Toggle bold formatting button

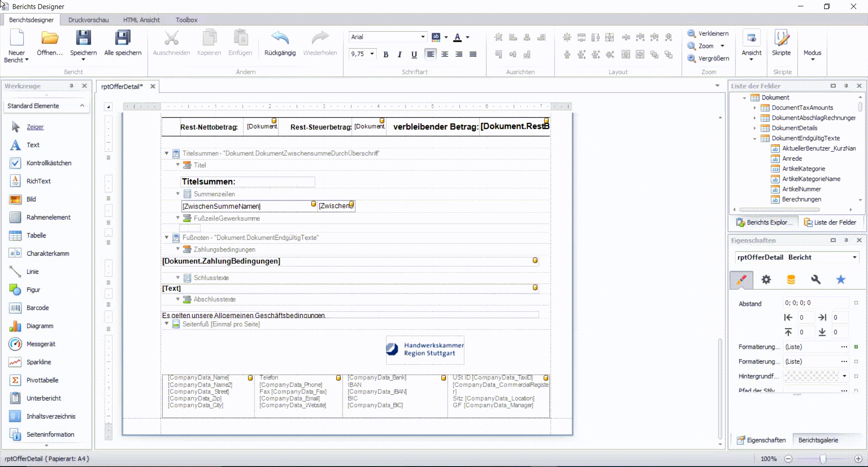point(386,54)
